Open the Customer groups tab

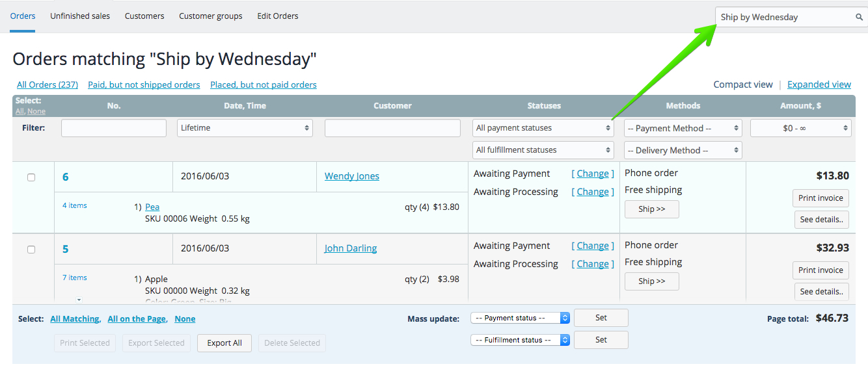(x=211, y=16)
